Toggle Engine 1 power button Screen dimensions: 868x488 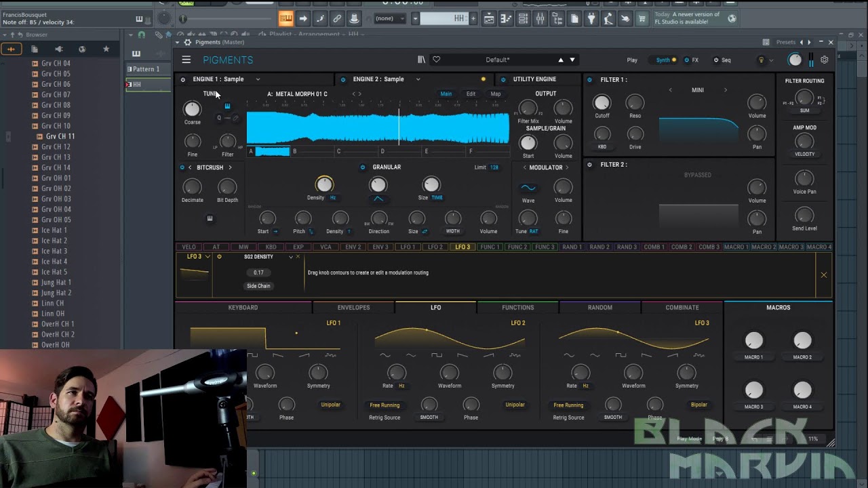[182, 79]
